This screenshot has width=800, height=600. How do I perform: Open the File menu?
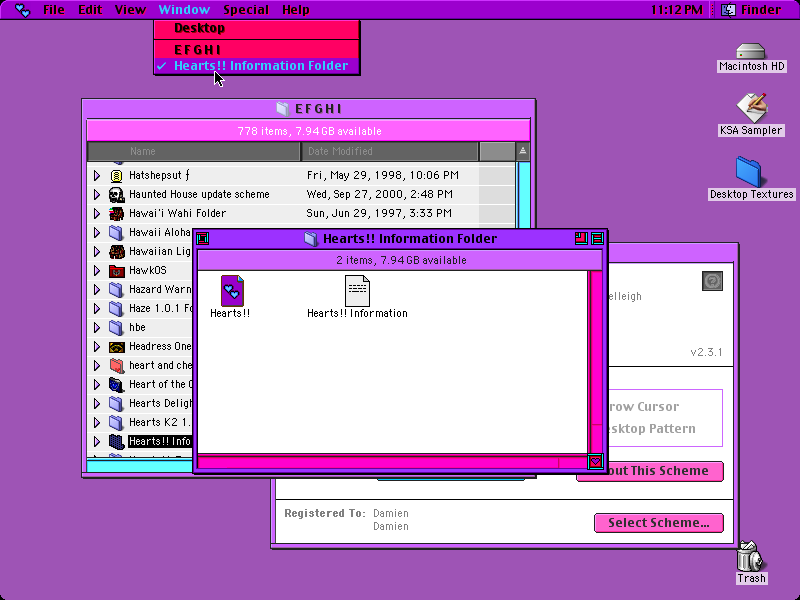[54, 10]
